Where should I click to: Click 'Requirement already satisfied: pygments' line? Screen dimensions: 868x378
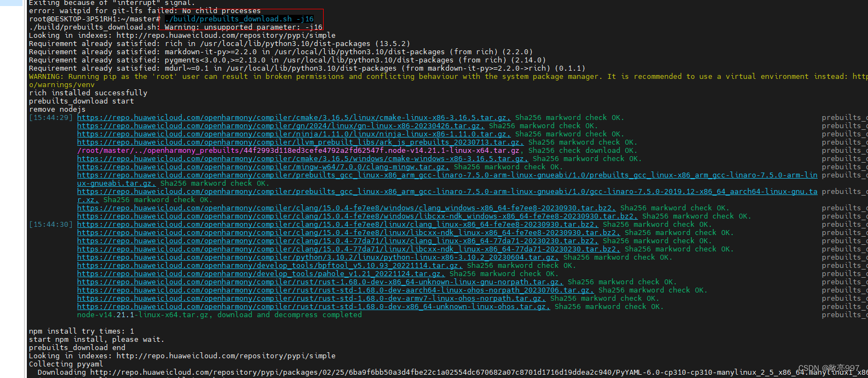click(288, 60)
